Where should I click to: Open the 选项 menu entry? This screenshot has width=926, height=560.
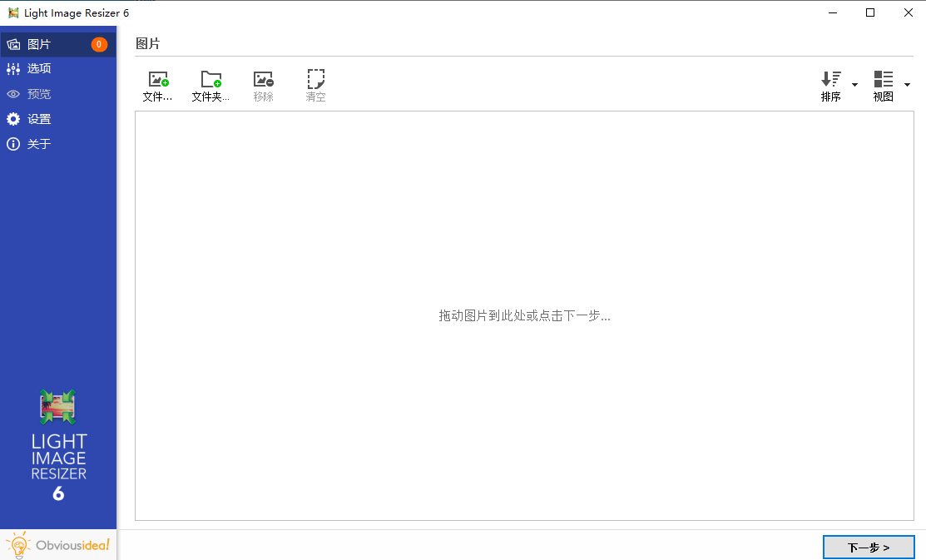point(37,68)
